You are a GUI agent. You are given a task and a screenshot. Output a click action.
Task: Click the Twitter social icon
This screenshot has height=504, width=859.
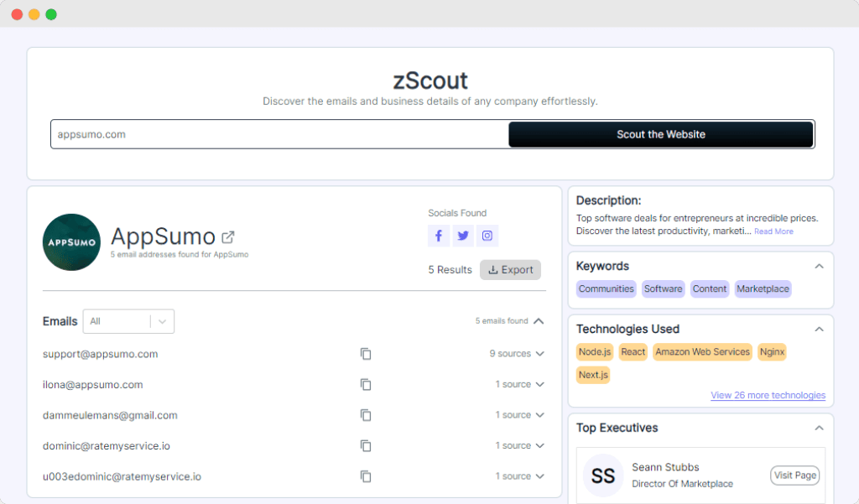(463, 236)
